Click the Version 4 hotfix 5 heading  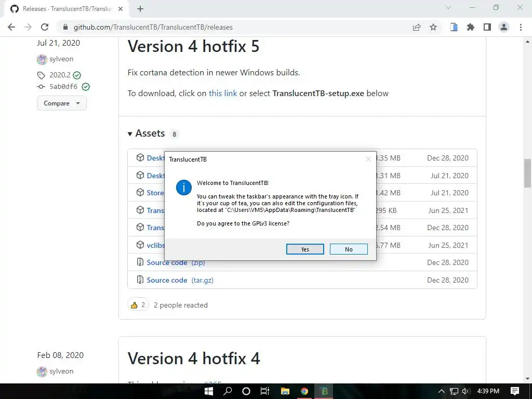193,46
